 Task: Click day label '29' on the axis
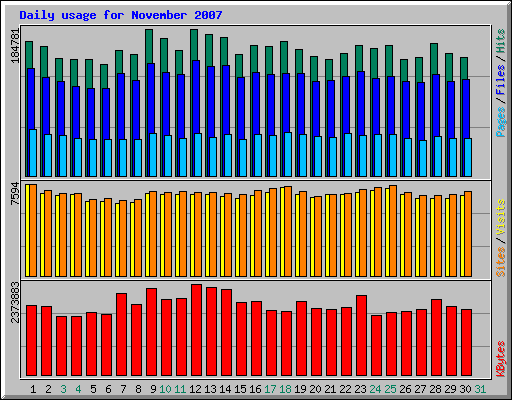click(x=450, y=389)
